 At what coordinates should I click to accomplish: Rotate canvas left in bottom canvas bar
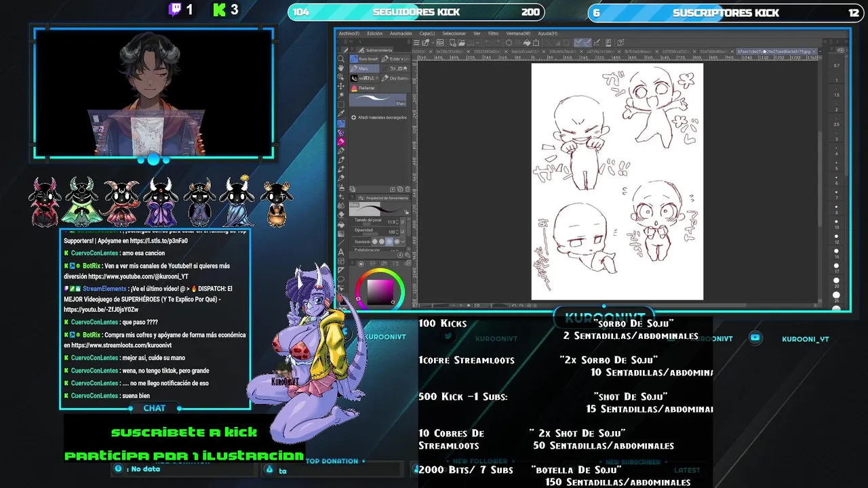(514, 306)
